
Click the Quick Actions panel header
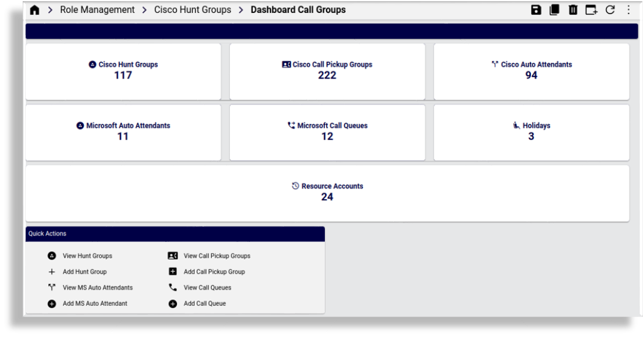pyautogui.click(x=175, y=234)
